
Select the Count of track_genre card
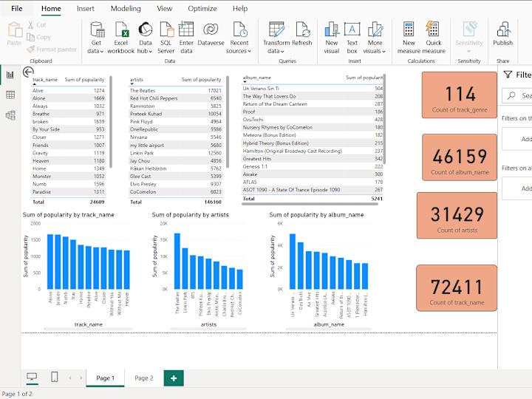click(460, 95)
